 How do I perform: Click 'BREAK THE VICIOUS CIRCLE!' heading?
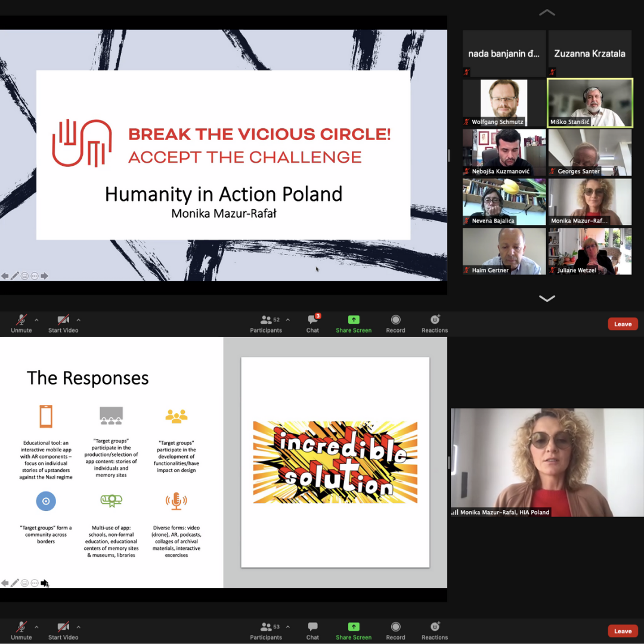259,134
